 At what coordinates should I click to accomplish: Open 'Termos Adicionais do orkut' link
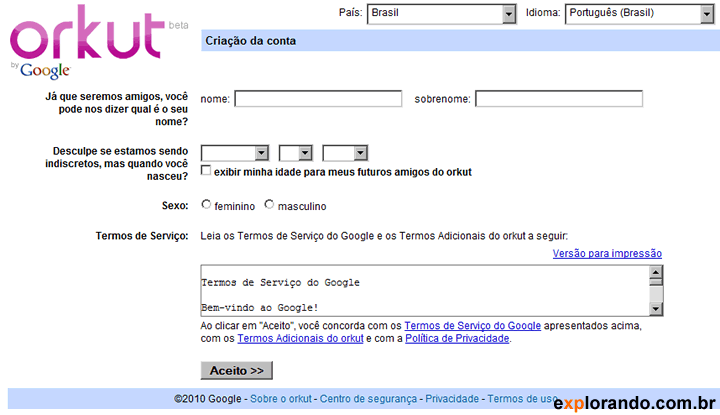pyautogui.click(x=300, y=338)
